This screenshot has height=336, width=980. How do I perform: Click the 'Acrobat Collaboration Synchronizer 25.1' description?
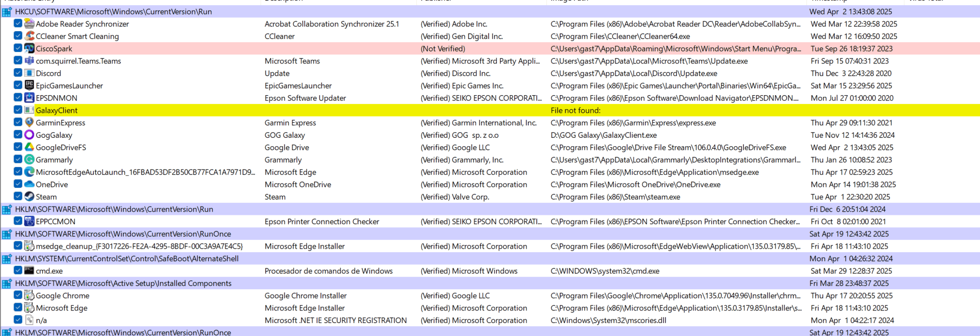(x=332, y=24)
